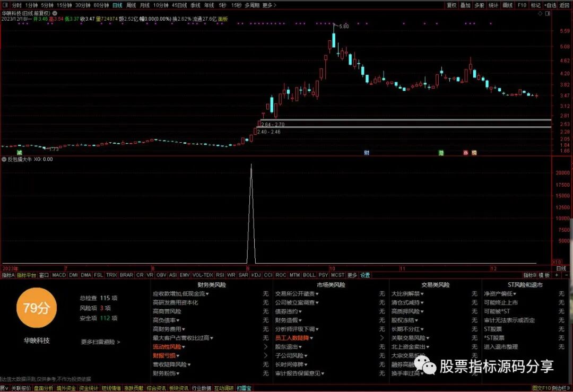Select the 季线 period
This screenshot has height=392, width=573.
(195, 5)
